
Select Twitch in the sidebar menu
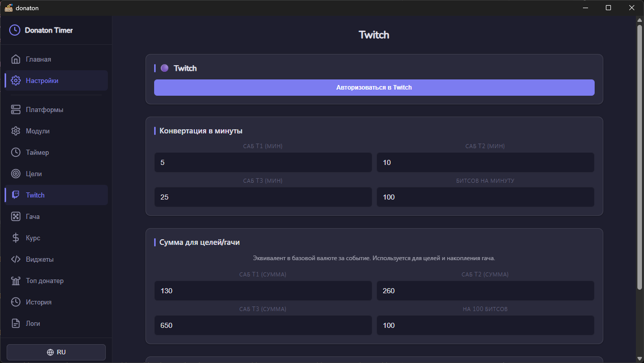click(56, 195)
